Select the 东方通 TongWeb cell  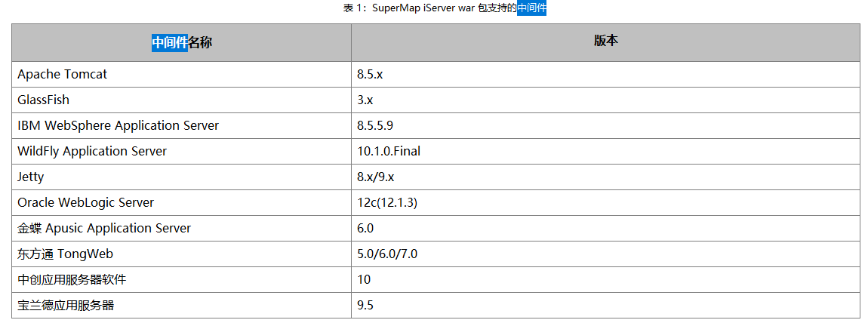pos(181,254)
